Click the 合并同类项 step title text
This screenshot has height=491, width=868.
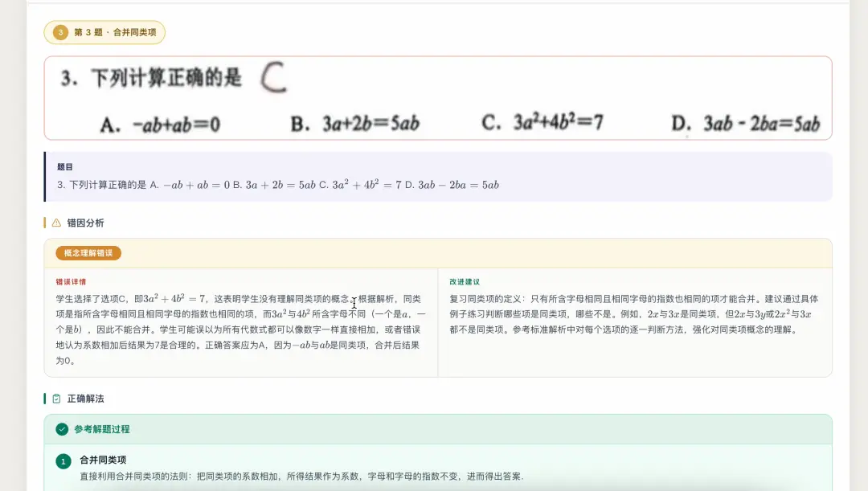tap(103, 460)
